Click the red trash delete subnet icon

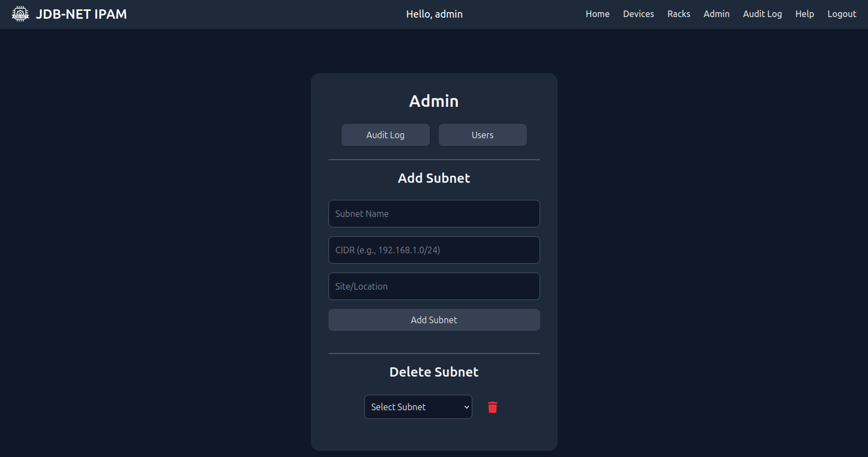(x=493, y=407)
